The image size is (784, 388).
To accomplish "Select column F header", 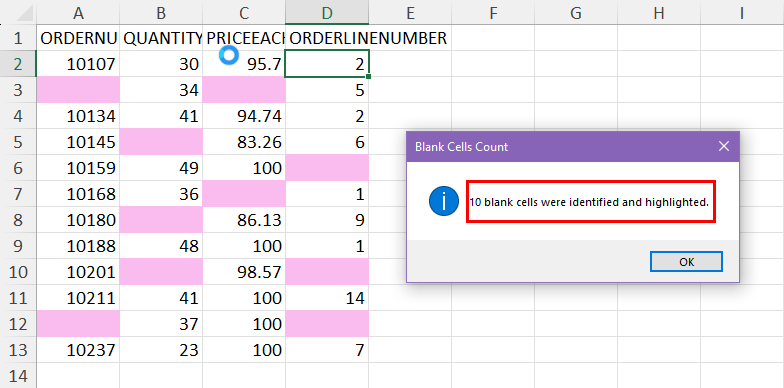I will point(493,13).
